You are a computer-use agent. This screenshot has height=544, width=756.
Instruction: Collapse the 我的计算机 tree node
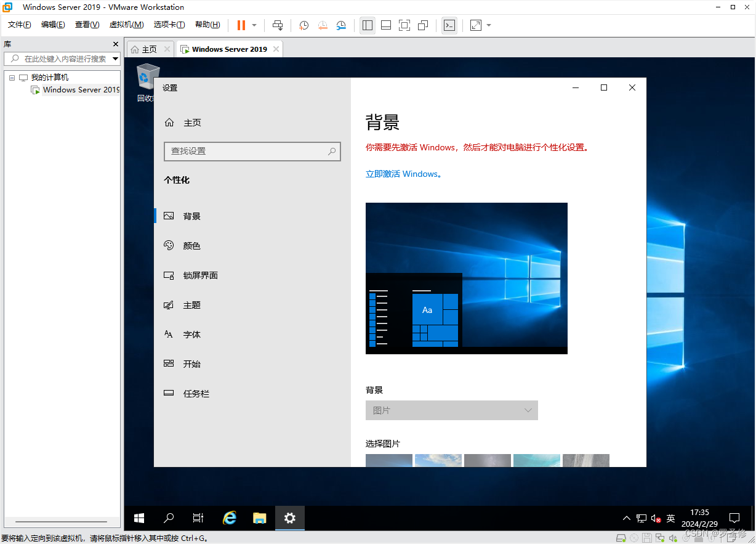click(x=12, y=78)
